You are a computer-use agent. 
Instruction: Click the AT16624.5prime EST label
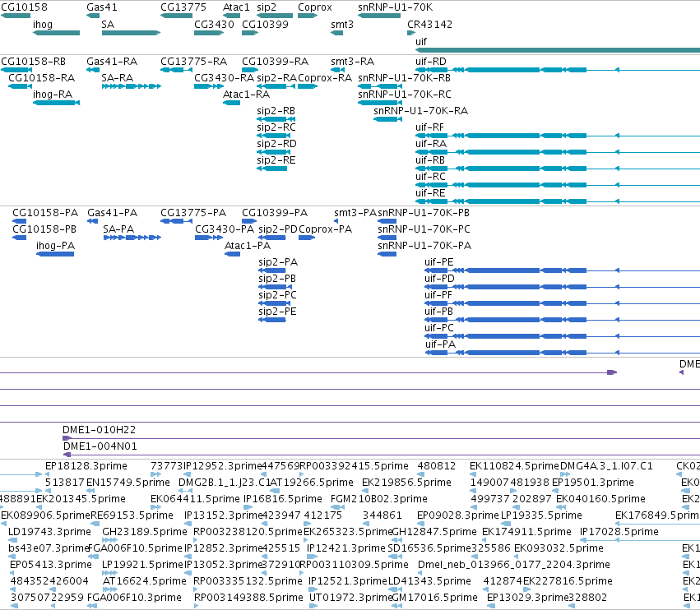tap(145, 581)
